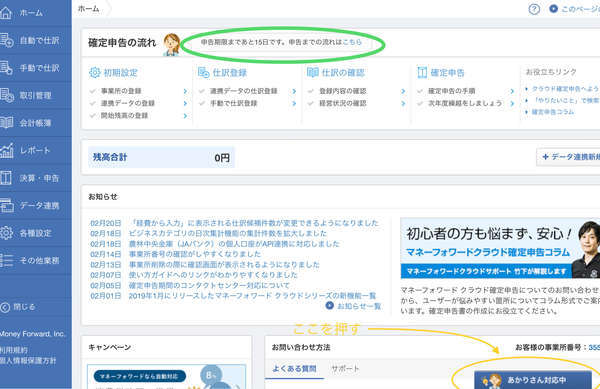Expand the 手動で仕訳登録 chevron
Screen dimensions: 600x389
tap(294, 103)
